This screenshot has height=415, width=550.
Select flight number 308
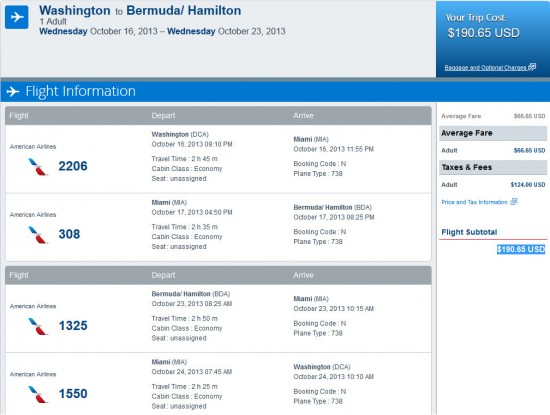69,234
